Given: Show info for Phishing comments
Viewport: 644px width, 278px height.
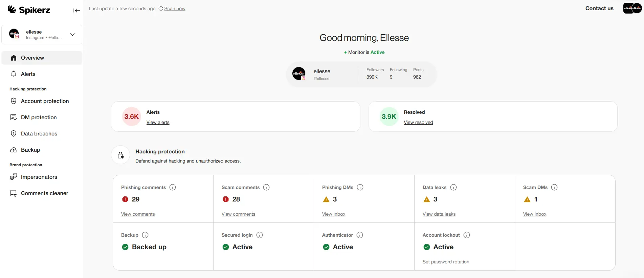Looking at the screenshot, I should pos(173,187).
